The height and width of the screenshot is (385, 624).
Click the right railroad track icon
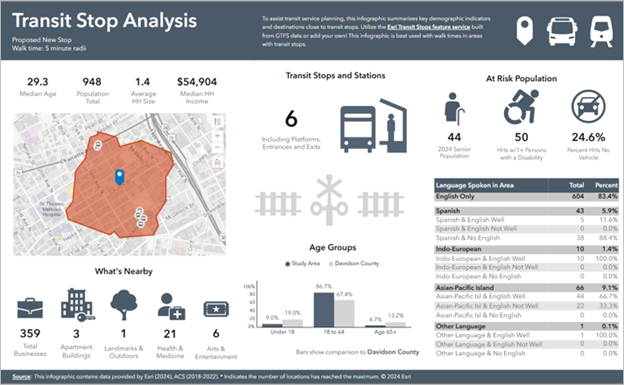click(x=380, y=204)
